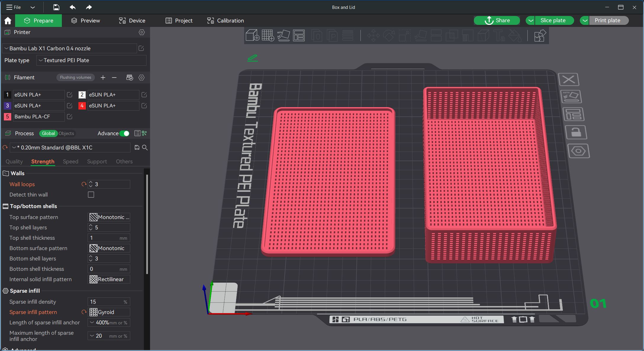The height and width of the screenshot is (351, 644).
Task: Enable the Detect thin wall checkbox
Action: 91,194
